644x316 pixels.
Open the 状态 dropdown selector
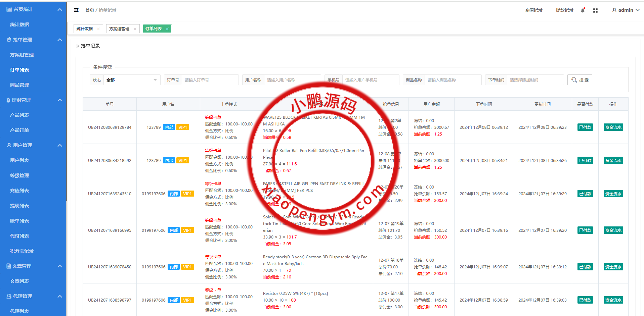pos(132,80)
